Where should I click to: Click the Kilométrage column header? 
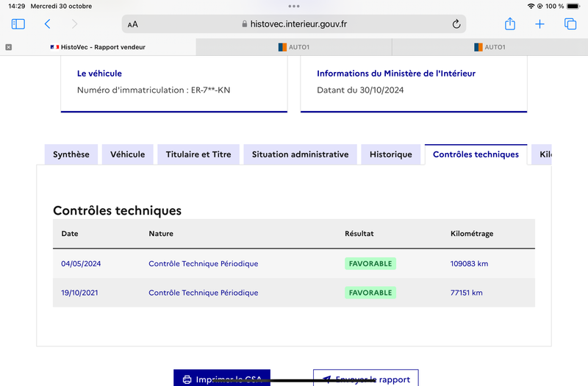click(472, 233)
